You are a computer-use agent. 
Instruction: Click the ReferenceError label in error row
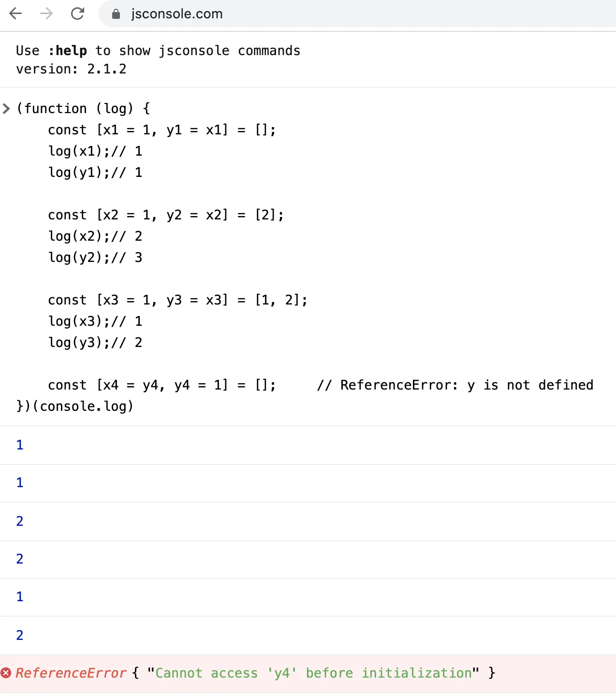71,673
